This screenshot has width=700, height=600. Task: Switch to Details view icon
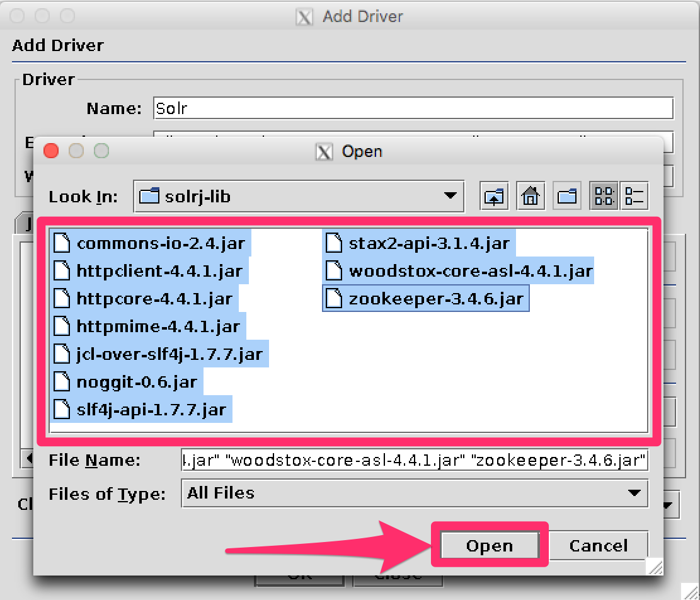pos(634,197)
